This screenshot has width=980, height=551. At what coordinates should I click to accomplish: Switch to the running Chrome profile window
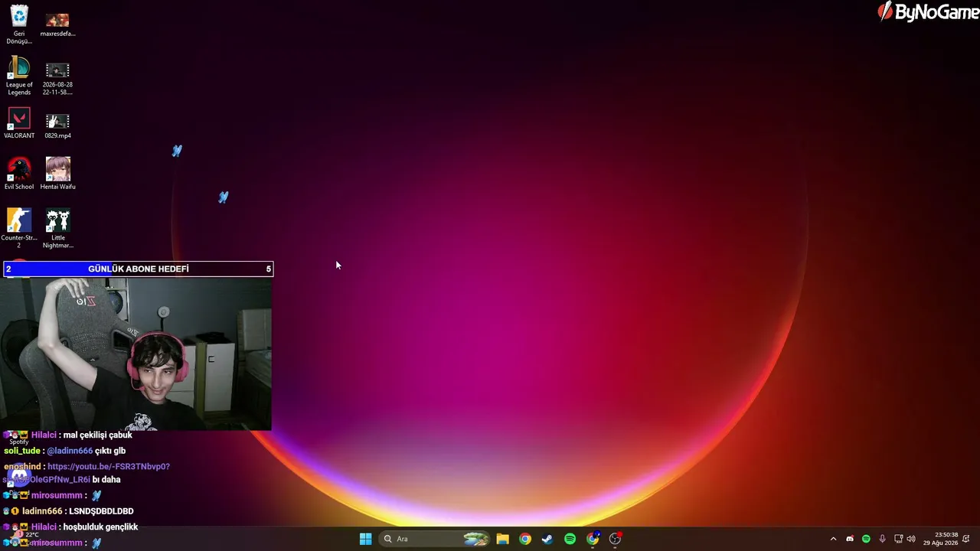point(593,539)
